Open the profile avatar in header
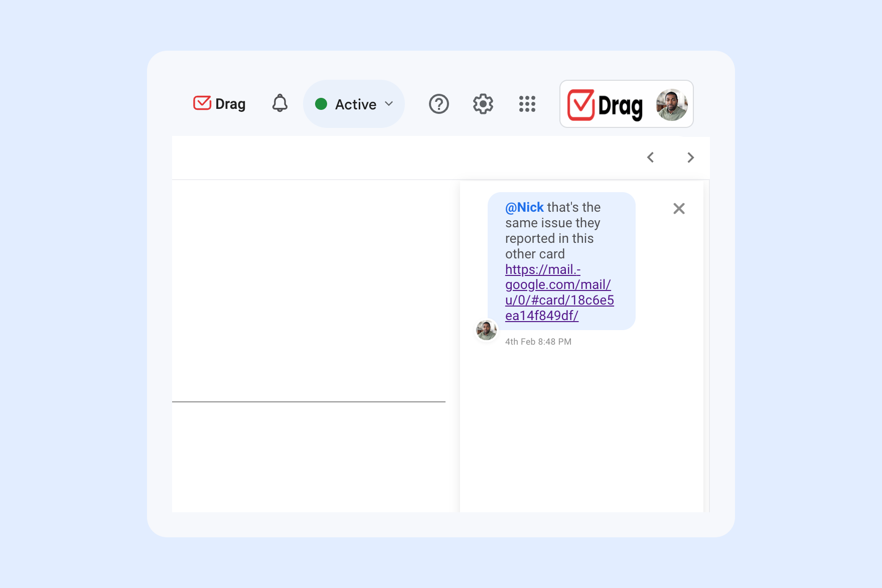This screenshot has width=882, height=588. tap(672, 105)
